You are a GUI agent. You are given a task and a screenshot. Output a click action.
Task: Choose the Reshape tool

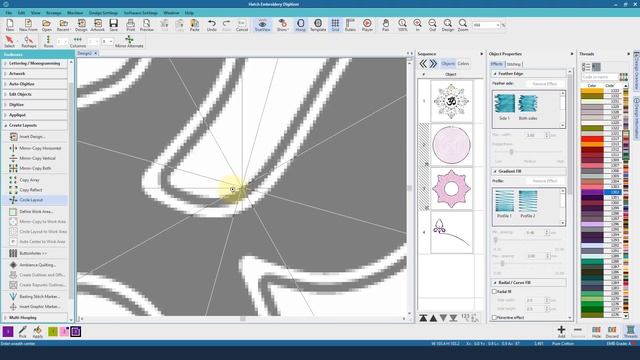coord(29,41)
